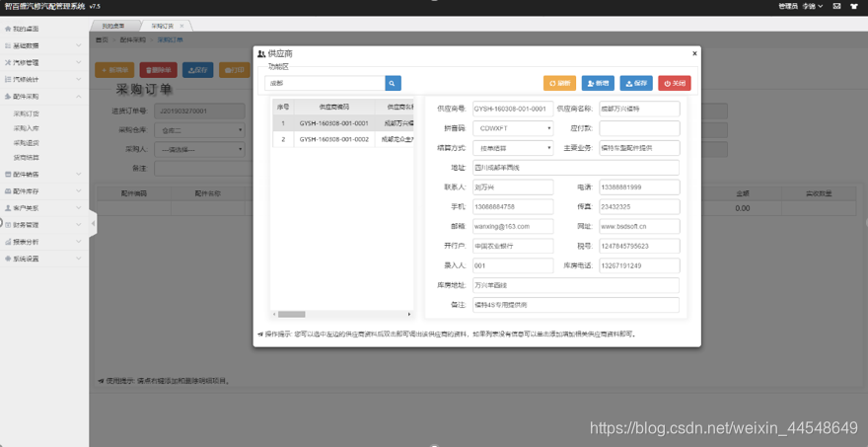Open the 拼音码 dropdown showing CDWXFT
The height and width of the screenshot is (447, 868).
tap(513, 128)
